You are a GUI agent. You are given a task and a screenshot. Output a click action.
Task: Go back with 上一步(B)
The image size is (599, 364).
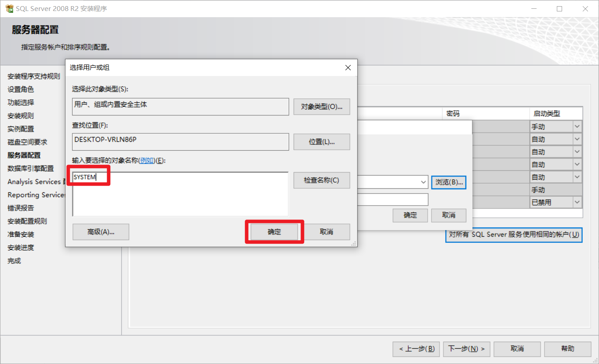pyautogui.click(x=417, y=349)
